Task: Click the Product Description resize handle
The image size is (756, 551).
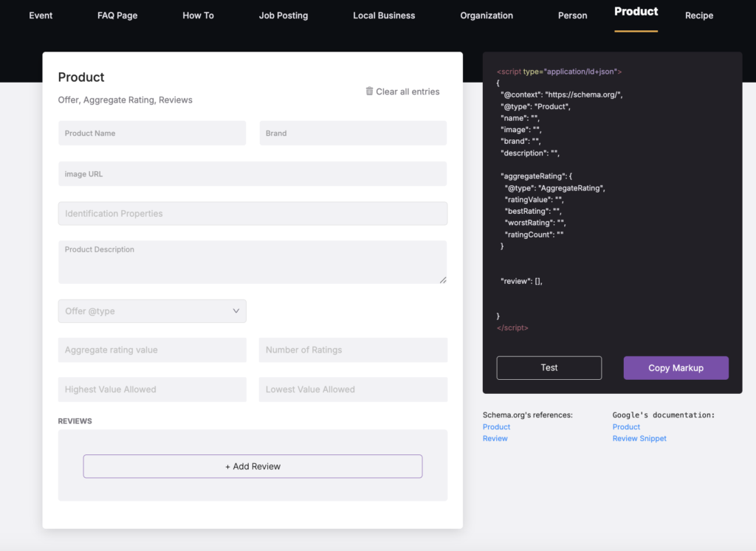Action: [x=443, y=280]
